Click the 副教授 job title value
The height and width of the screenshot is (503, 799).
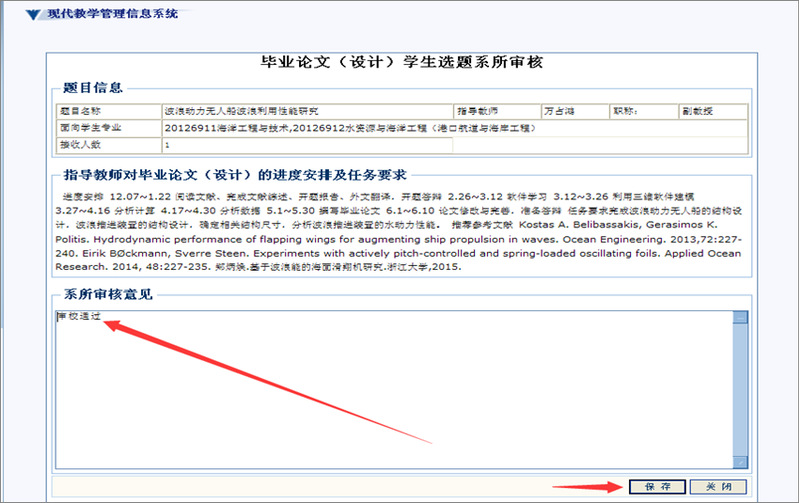point(697,112)
